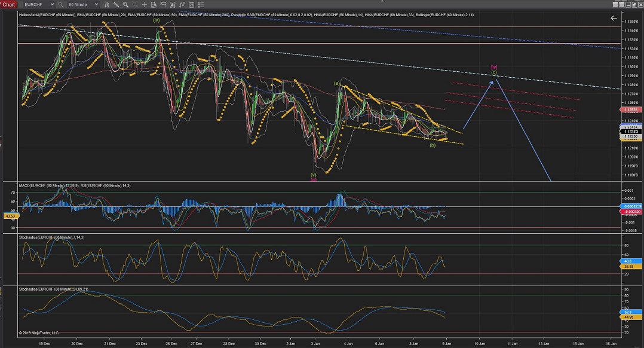Image resolution: width=644 pixels, height=348 pixels.
Task: Click the orange 44.95 value marker
Action: 630,317
